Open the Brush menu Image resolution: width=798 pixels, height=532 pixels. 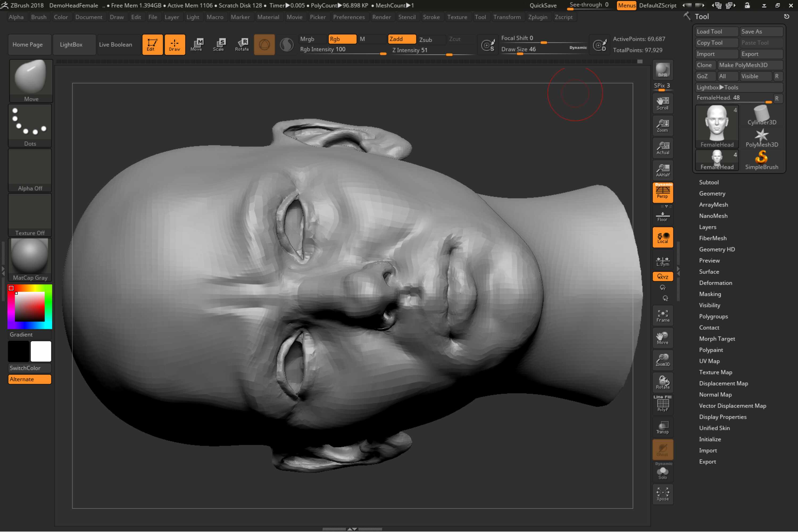click(x=39, y=17)
